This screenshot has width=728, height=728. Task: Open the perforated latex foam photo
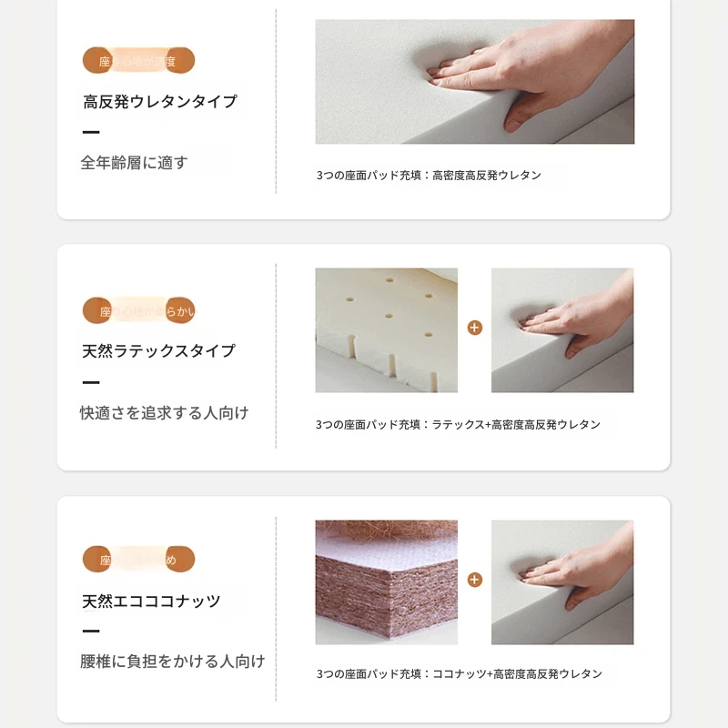pyautogui.click(x=386, y=330)
